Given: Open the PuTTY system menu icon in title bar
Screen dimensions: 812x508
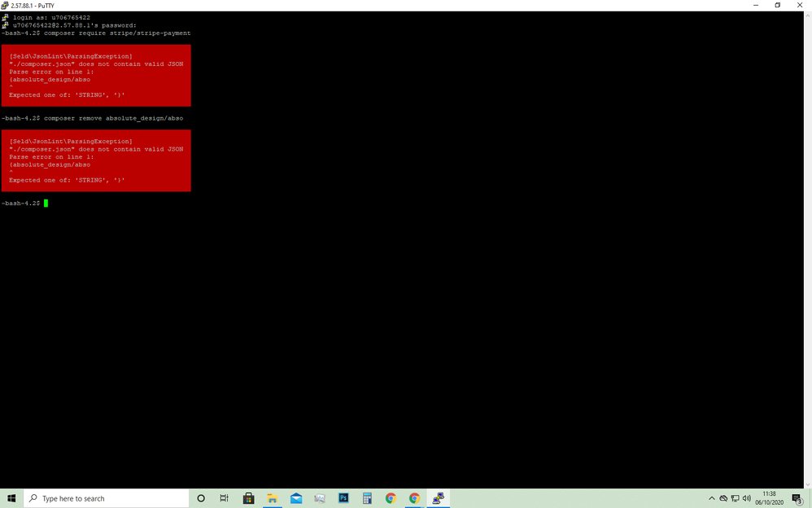Looking at the screenshot, I should pyautogui.click(x=5, y=5).
